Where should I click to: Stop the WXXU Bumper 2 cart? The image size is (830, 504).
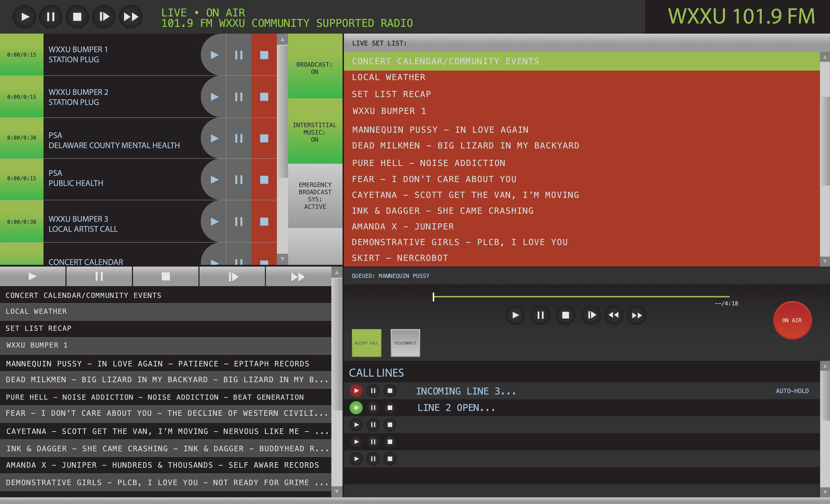pos(264,97)
